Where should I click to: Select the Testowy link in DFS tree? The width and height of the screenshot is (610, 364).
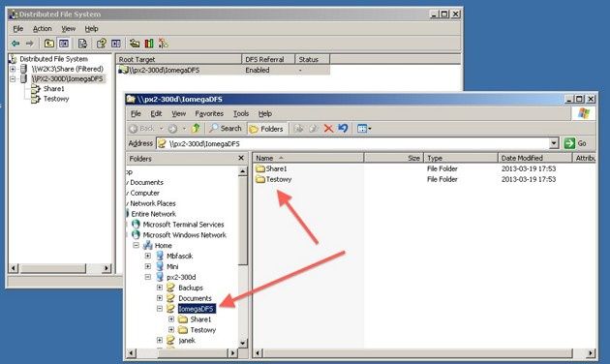coord(56,99)
